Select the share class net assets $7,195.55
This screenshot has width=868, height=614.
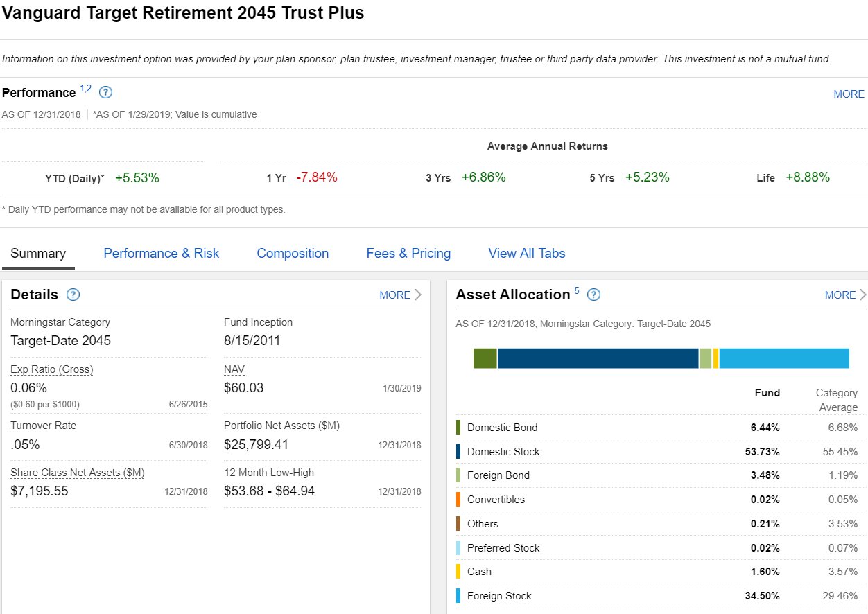point(40,492)
